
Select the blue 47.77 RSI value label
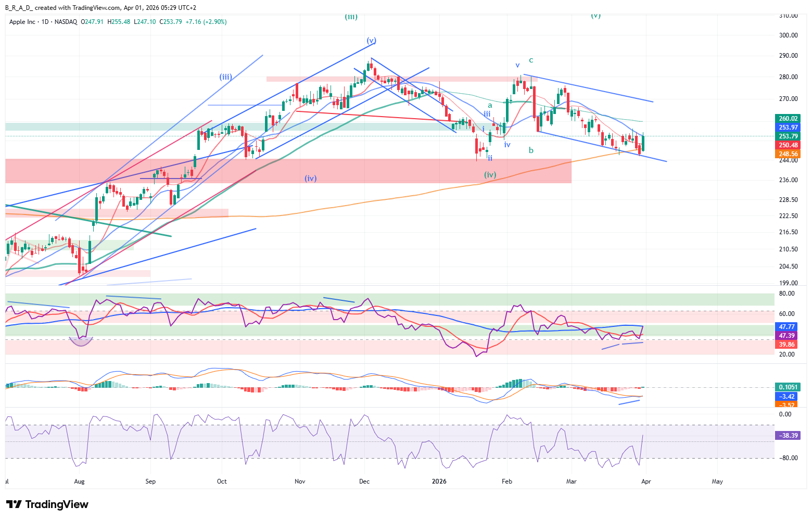[x=786, y=327]
